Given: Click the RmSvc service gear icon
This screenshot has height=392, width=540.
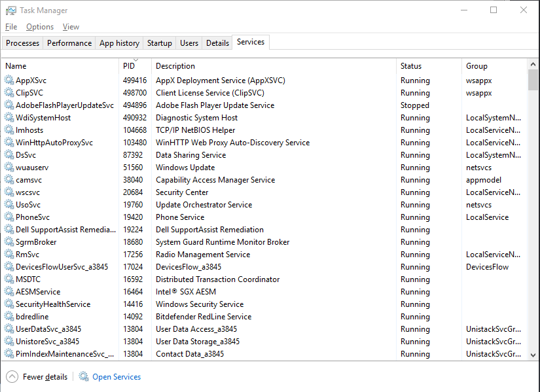Looking at the screenshot, I should point(9,254).
